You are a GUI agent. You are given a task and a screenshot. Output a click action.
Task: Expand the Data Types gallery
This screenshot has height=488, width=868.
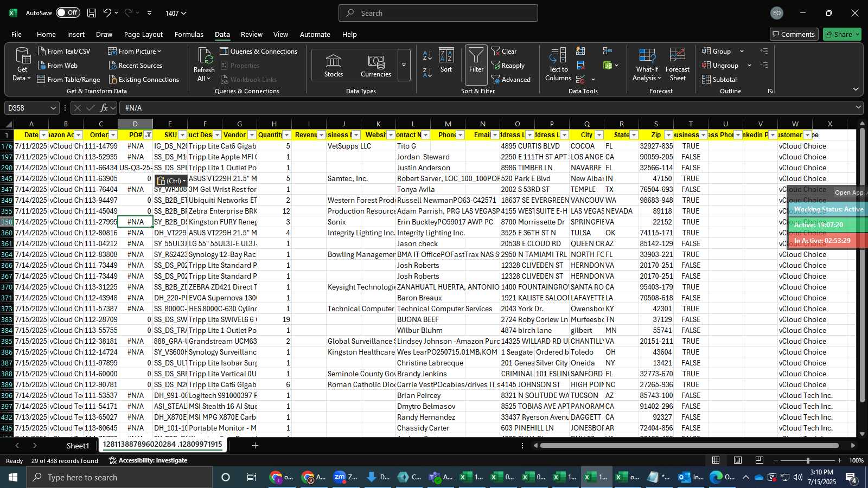point(404,65)
